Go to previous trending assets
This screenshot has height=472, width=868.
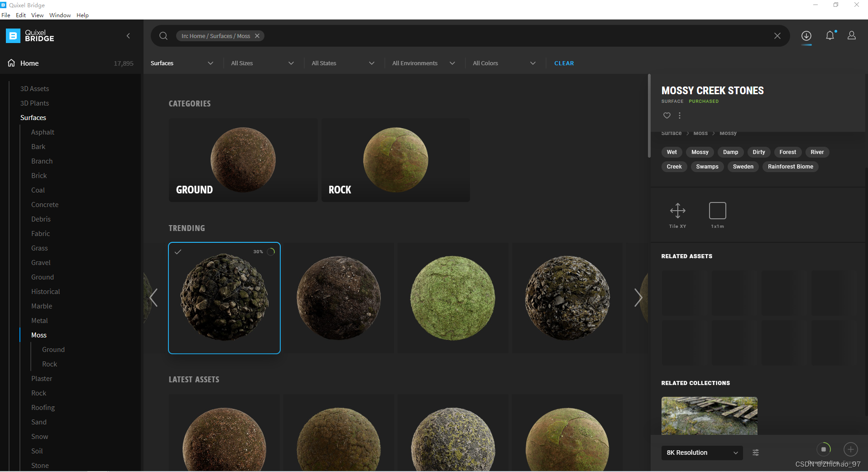pyautogui.click(x=153, y=298)
